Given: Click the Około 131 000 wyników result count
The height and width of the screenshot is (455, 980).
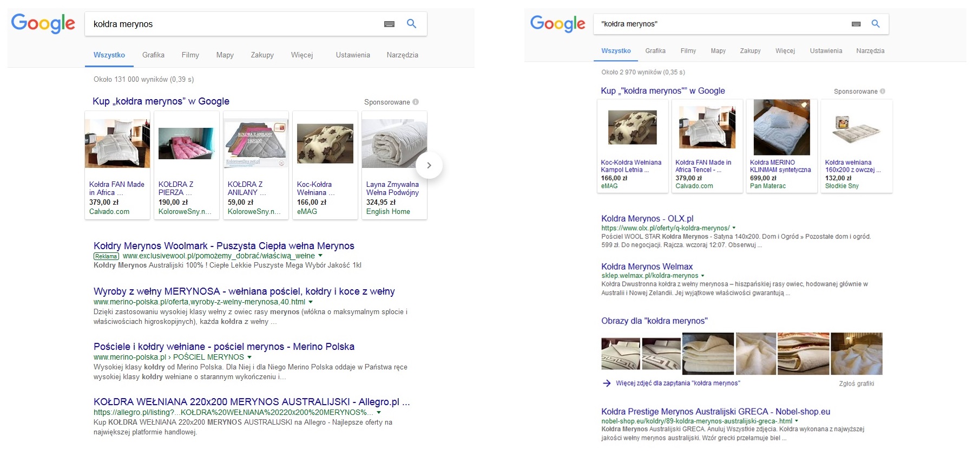Looking at the screenshot, I should pyautogui.click(x=143, y=79).
